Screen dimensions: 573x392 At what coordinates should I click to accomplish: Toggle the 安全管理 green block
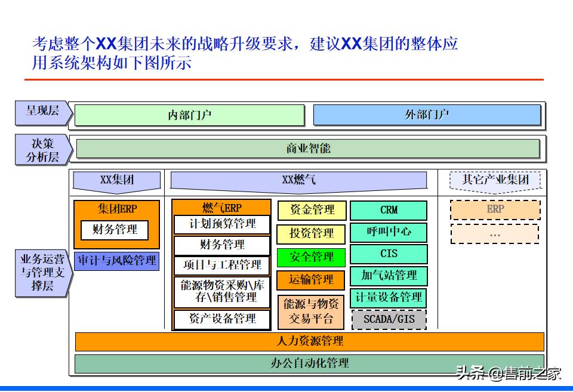click(x=311, y=258)
